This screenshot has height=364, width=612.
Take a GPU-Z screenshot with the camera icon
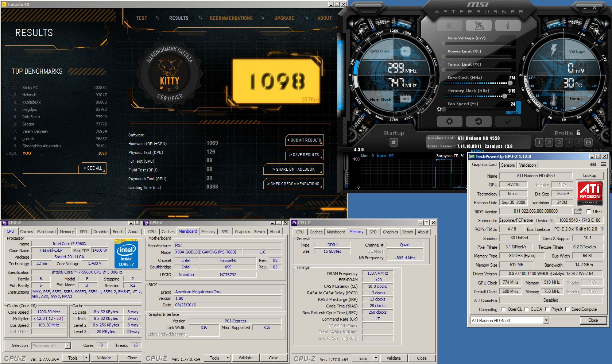click(593, 164)
